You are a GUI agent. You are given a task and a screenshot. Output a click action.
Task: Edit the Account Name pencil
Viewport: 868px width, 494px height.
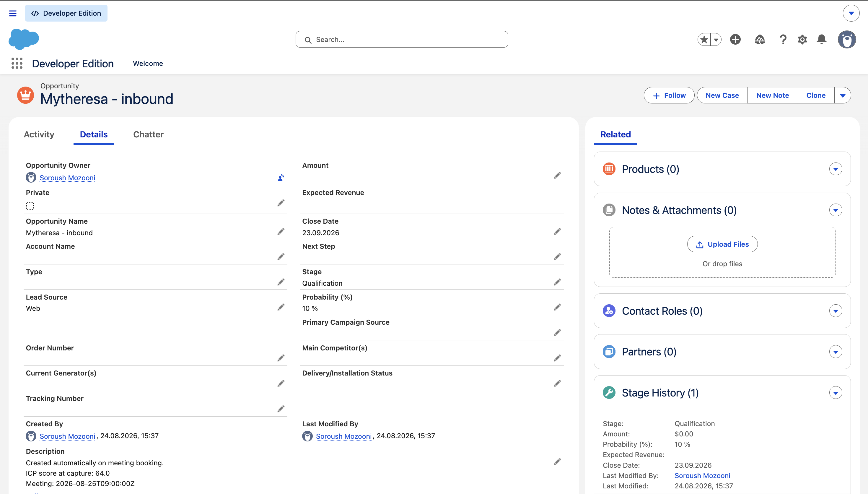click(281, 256)
